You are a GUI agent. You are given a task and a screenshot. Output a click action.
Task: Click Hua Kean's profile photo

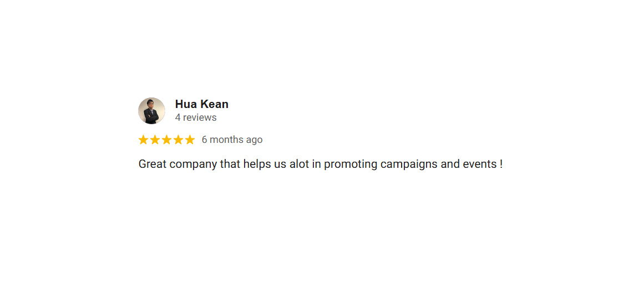pyautogui.click(x=151, y=111)
